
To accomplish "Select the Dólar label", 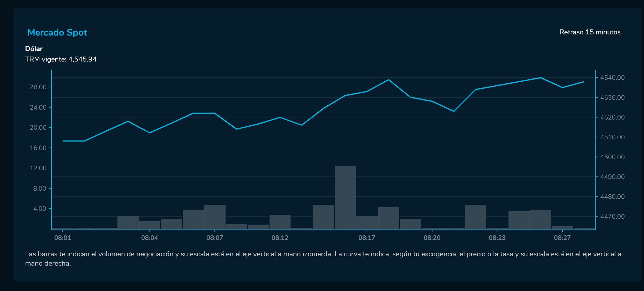I will 34,49.
